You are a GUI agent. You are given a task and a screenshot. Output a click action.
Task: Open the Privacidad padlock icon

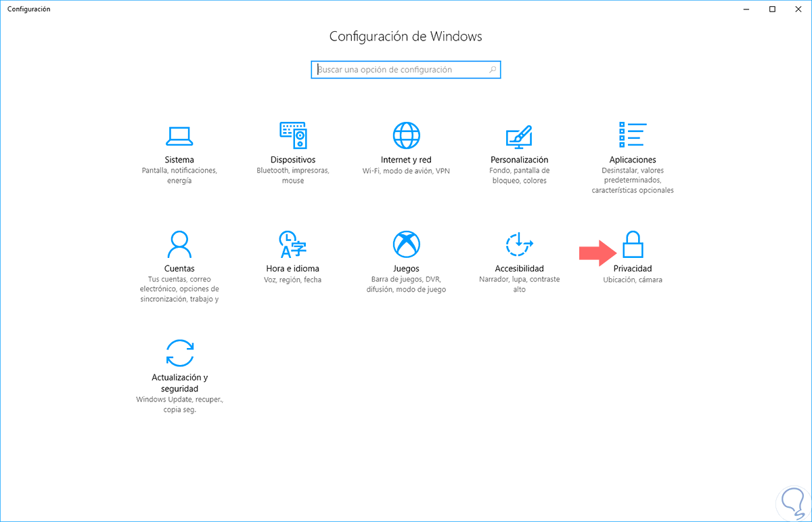click(633, 244)
